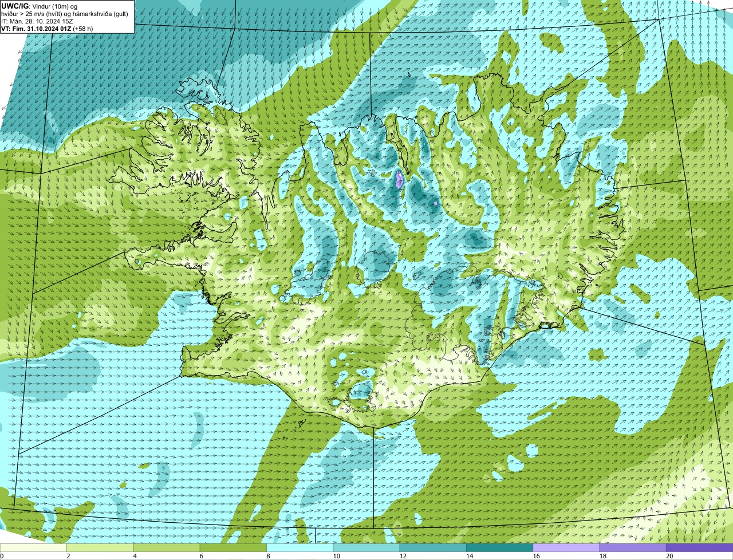Viewport: 733px width, 560px height.
Task: Click the dark purple swatch above 20 m/s
Action: 700,547
